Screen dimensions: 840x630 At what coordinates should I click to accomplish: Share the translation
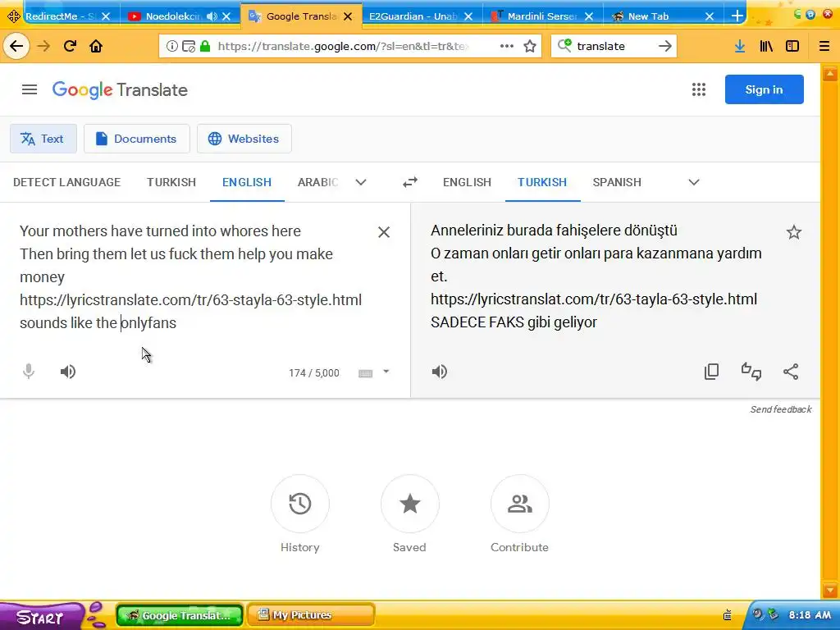[791, 372]
